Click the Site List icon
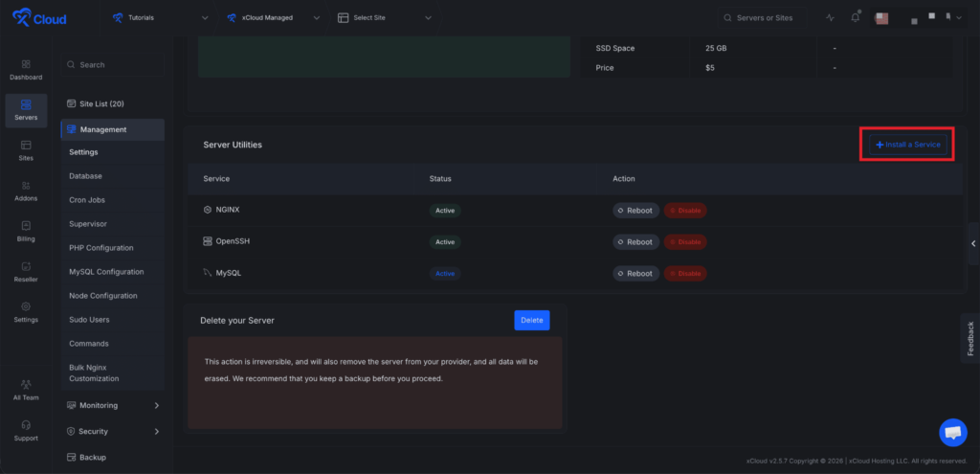Image resolution: width=980 pixels, height=474 pixels. point(71,103)
